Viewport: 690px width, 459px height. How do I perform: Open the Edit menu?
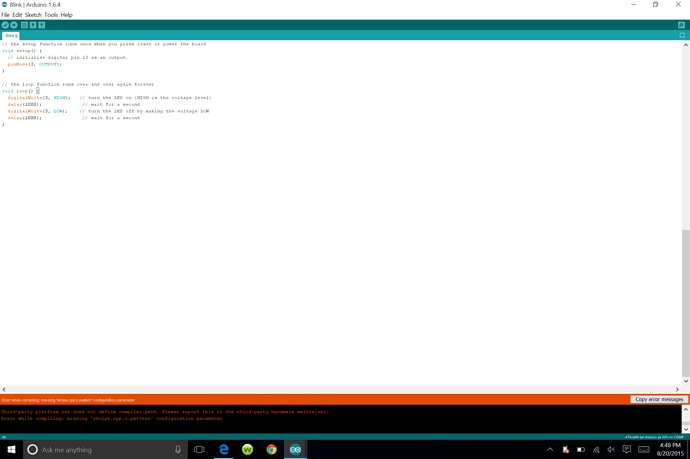click(x=17, y=15)
